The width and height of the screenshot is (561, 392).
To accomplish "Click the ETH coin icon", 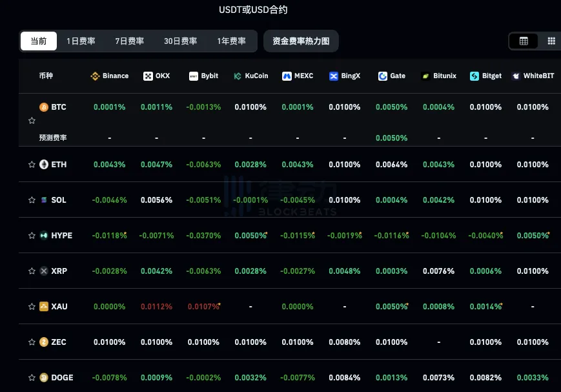I will [44, 164].
